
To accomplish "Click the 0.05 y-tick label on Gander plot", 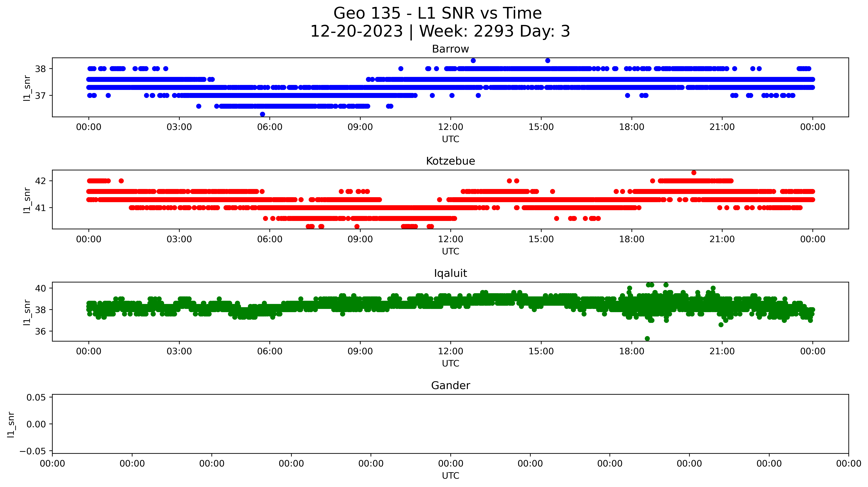I will 36,397.
